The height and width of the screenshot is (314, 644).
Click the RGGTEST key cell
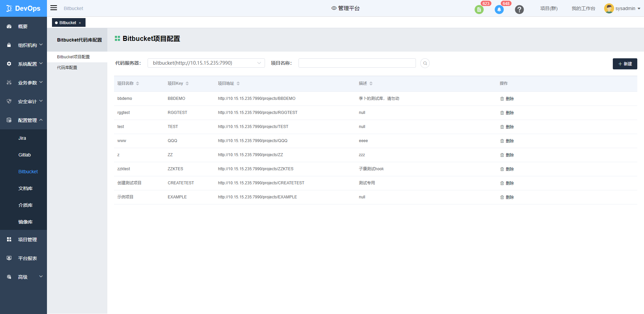[x=177, y=113]
